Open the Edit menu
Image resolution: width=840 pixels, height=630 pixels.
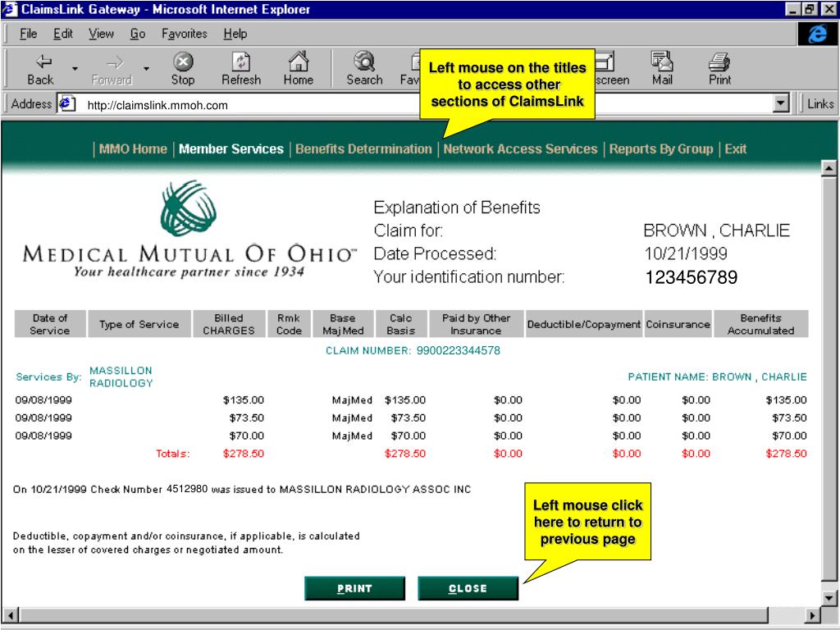[x=62, y=34]
